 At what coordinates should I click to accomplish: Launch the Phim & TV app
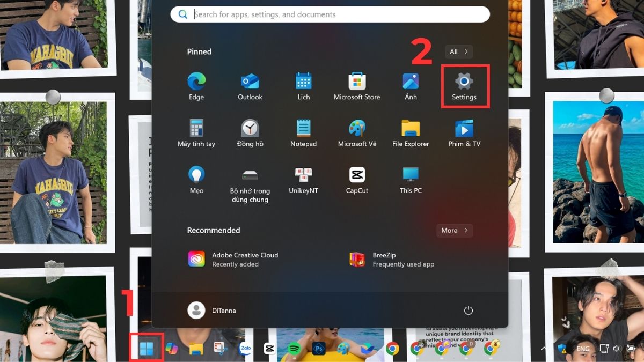pos(464,130)
